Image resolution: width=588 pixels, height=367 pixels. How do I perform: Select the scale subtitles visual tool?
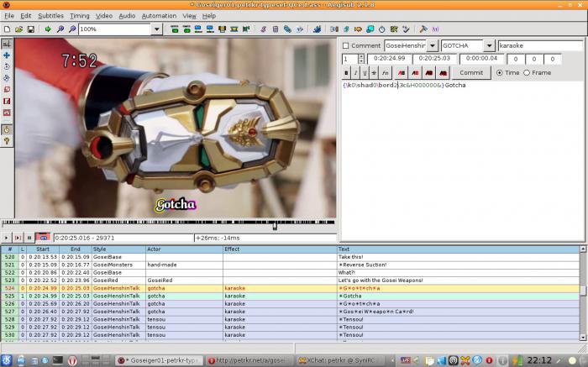coord(7,90)
